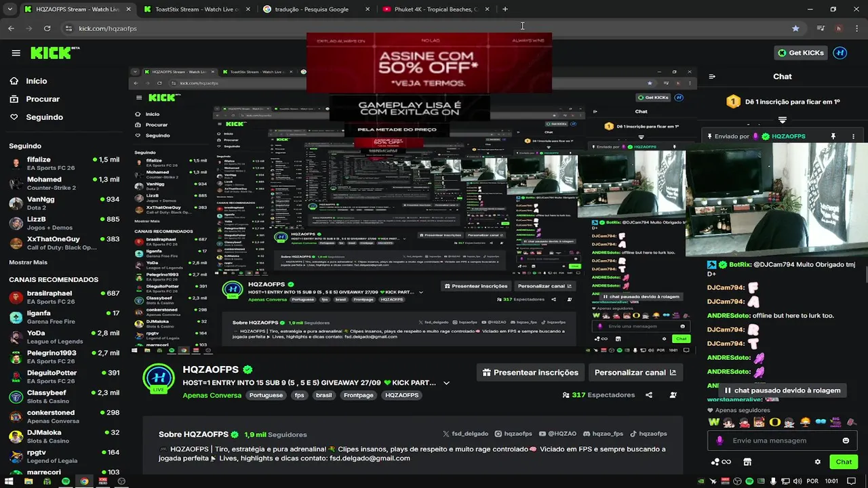Select the yellow O emote
This screenshot has width=868, height=488.
tap(774, 422)
